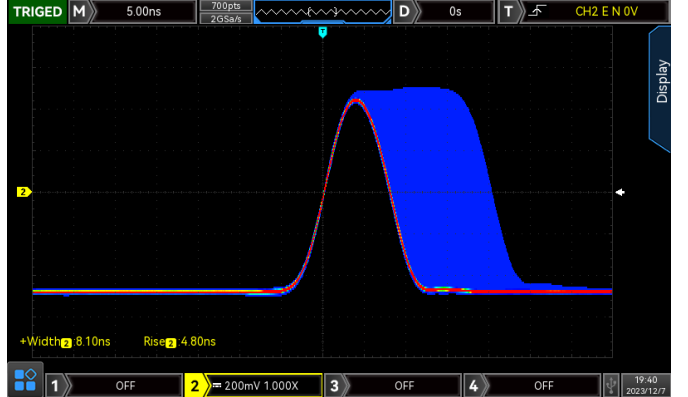
Task: Open the 5.00ns timebase setting
Action: click(x=143, y=11)
